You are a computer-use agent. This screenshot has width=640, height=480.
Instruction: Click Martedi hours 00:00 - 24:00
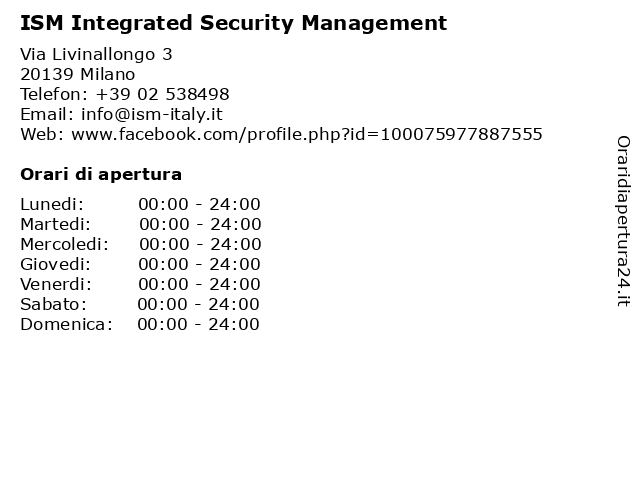click(200, 224)
